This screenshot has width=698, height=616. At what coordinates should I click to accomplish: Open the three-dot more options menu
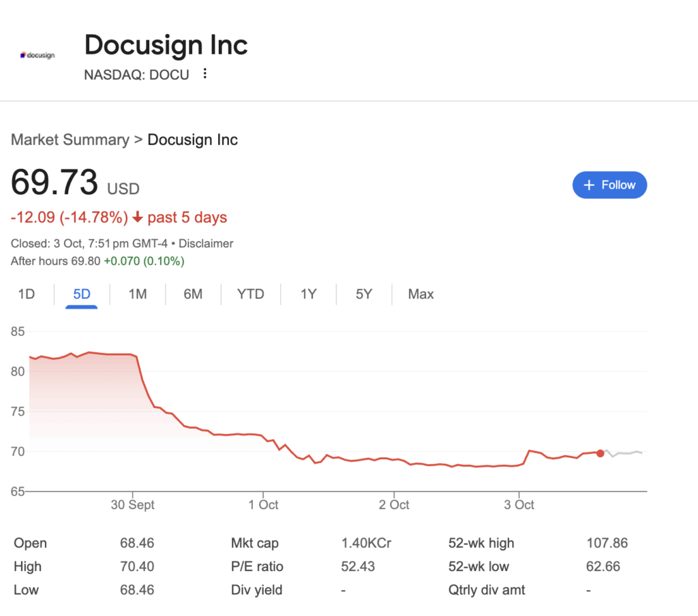tap(205, 74)
